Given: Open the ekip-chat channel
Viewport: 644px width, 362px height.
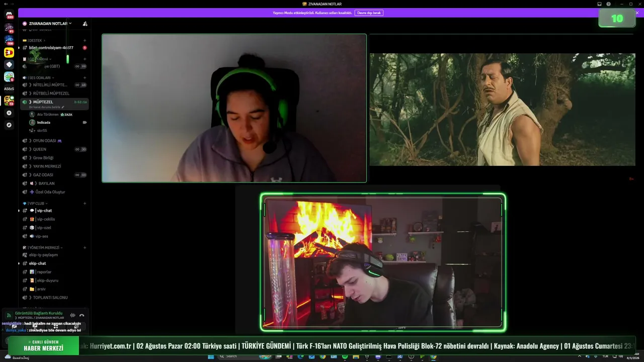Looking at the screenshot, I should click(x=54, y=263).
